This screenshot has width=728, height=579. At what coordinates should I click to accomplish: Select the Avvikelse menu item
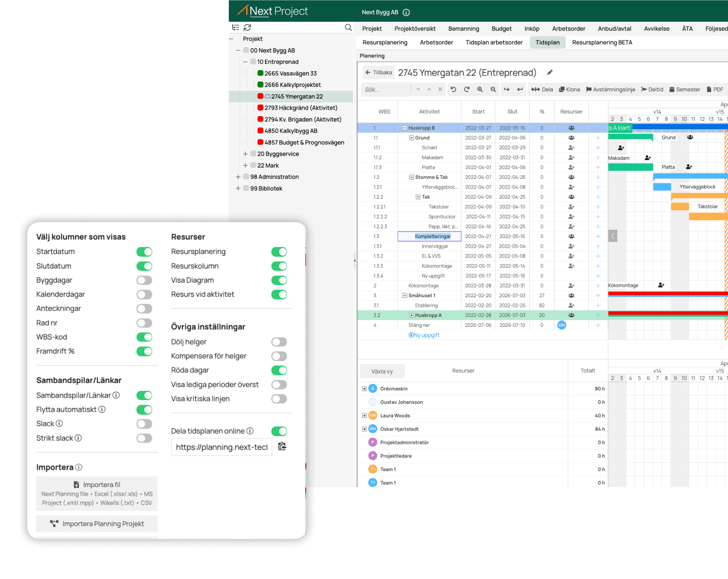click(x=657, y=29)
